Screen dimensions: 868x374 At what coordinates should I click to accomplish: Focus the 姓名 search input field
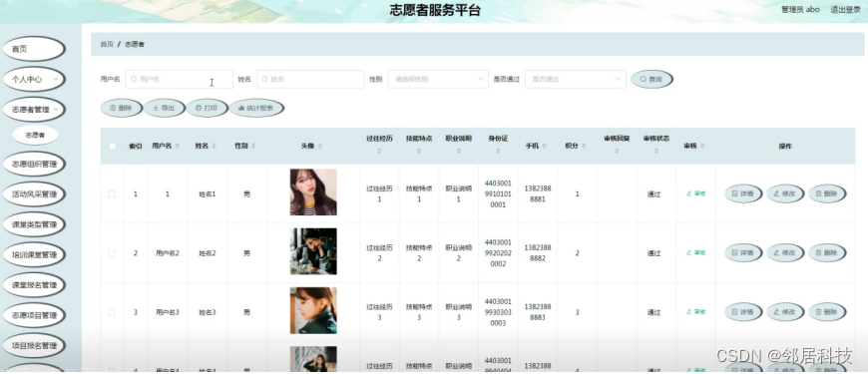click(310, 79)
